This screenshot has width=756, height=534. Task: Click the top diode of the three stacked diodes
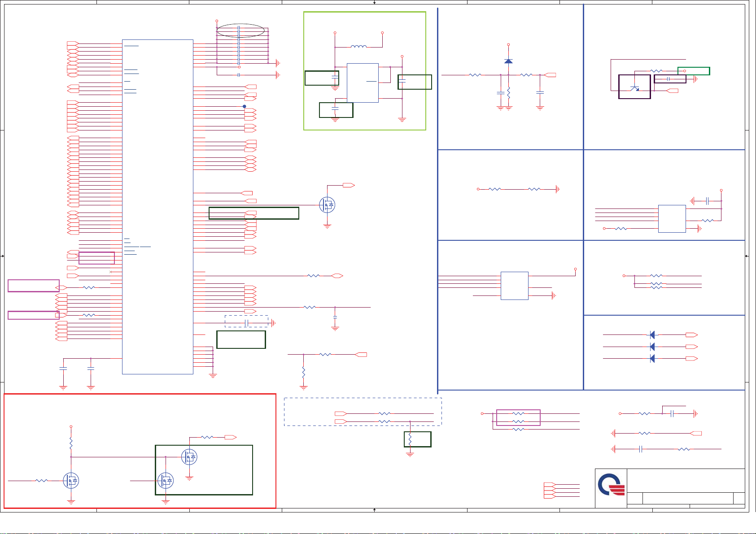point(652,335)
